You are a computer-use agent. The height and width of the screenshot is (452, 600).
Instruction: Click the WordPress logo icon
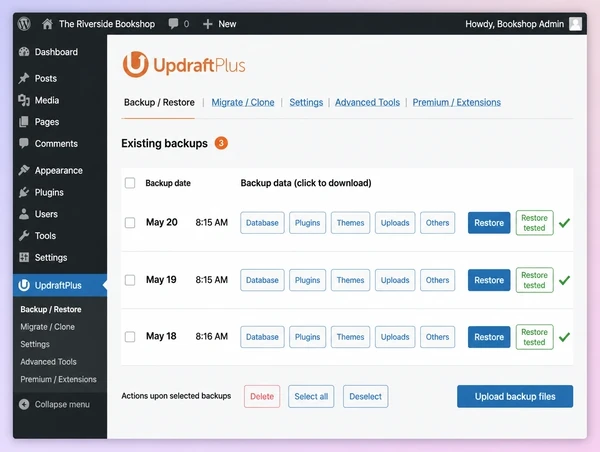tap(24, 24)
